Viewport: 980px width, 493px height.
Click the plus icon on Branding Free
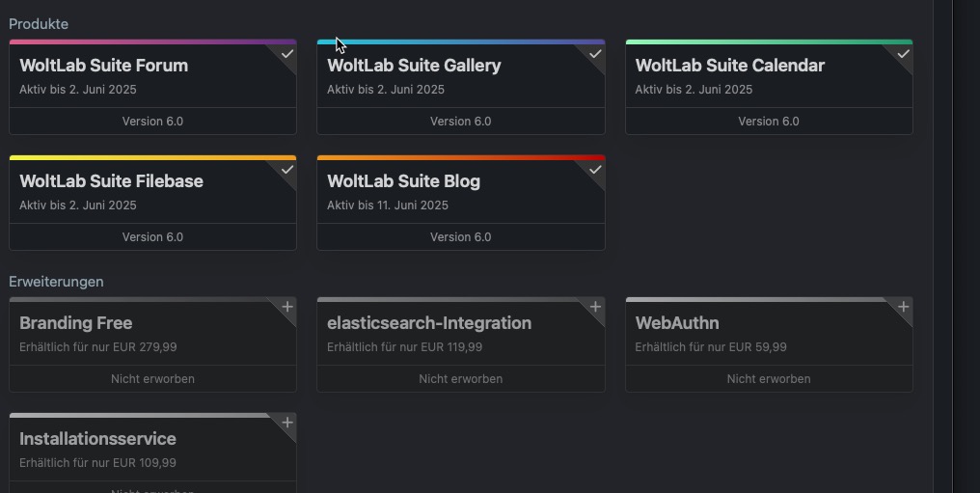click(x=286, y=307)
